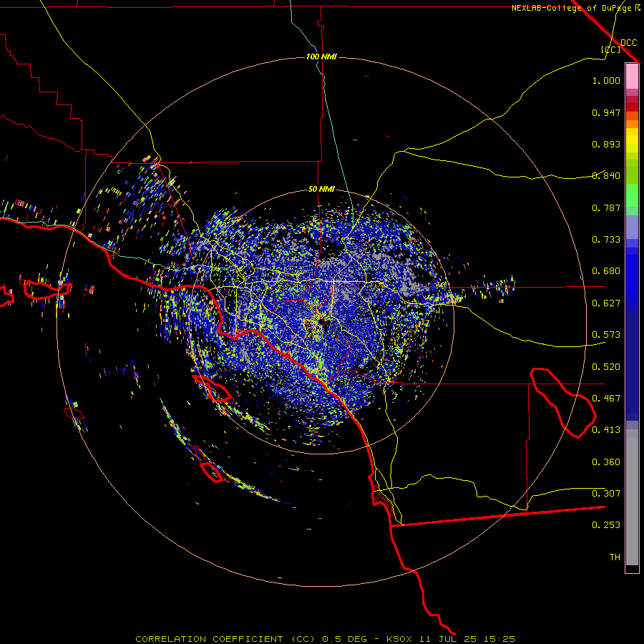Screen dimensions: 644x644
Task: Click the 0.307 color scale value
Action: point(606,494)
